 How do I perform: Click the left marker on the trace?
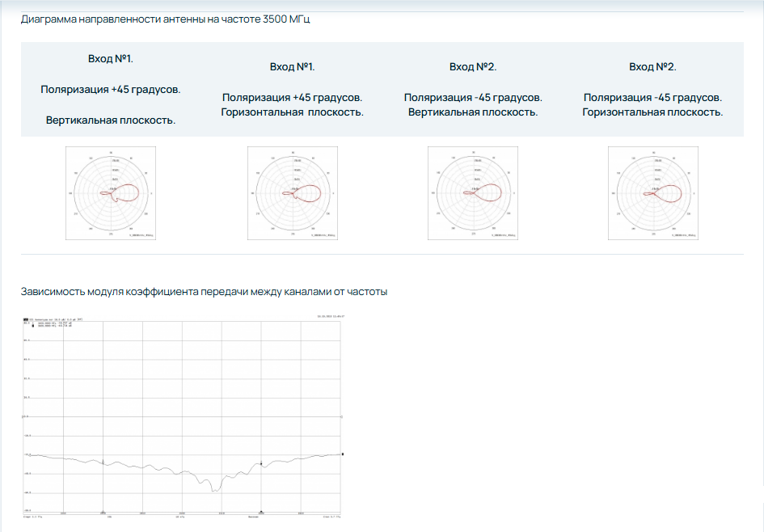point(103,462)
